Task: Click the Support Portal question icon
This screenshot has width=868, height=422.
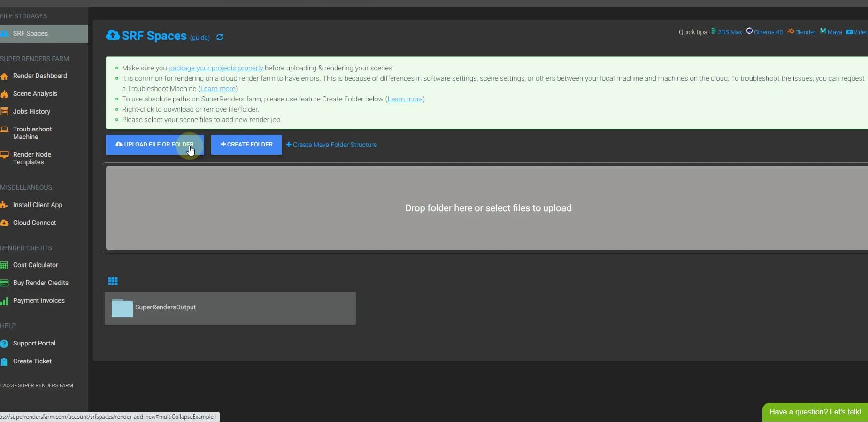Action: (4, 344)
